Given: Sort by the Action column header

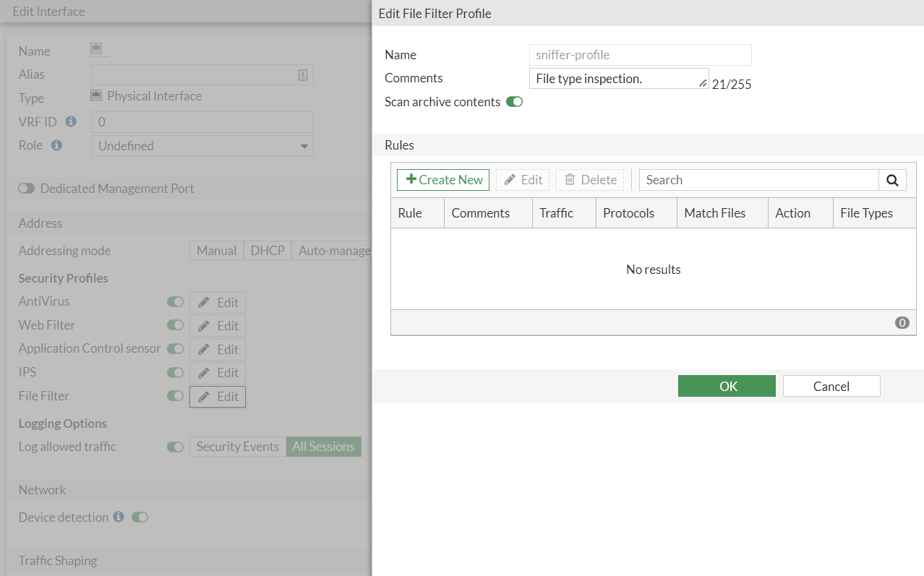Looking at the screenshot, I should (792, 213).
